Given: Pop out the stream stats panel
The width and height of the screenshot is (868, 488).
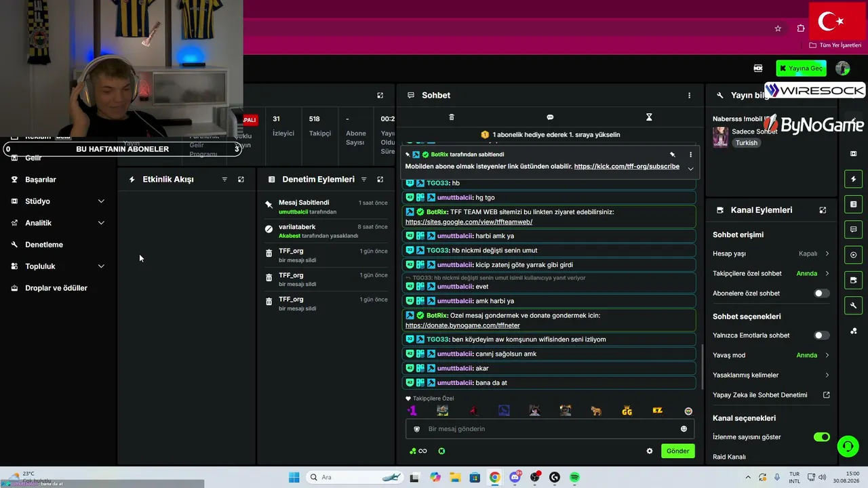Looking at the screenshot, I should click(x=380, y=96).
